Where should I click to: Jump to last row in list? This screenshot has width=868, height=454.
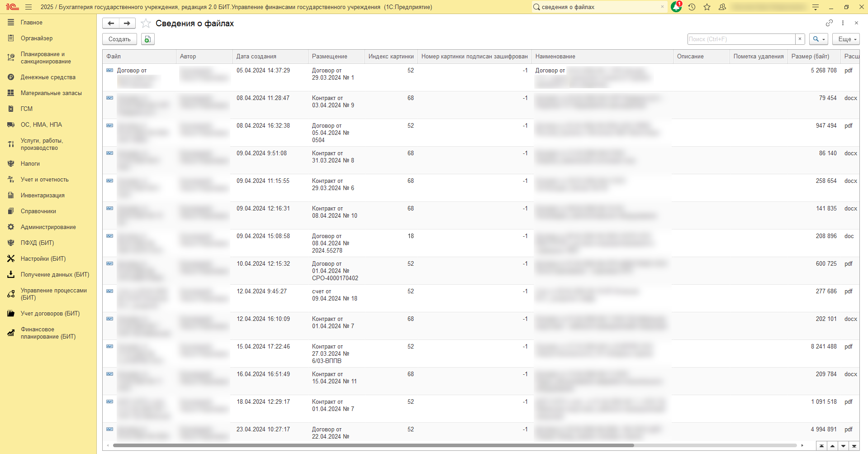pyautogui.click(x=854, y=446)
